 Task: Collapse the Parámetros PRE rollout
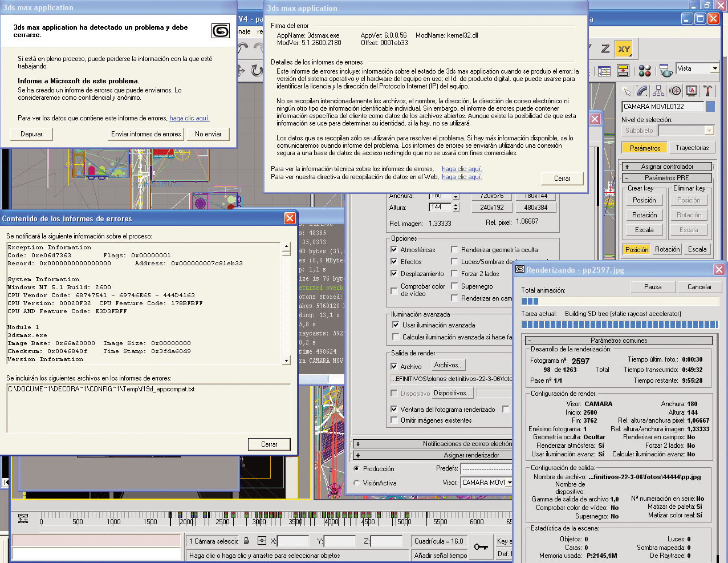(x=666, y=178)
